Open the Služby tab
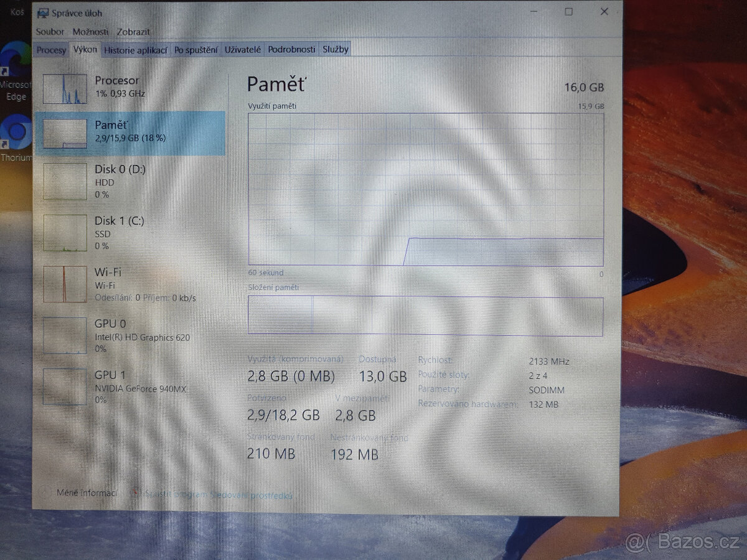This screenshot has height=560, width=747. coord(335,50)
